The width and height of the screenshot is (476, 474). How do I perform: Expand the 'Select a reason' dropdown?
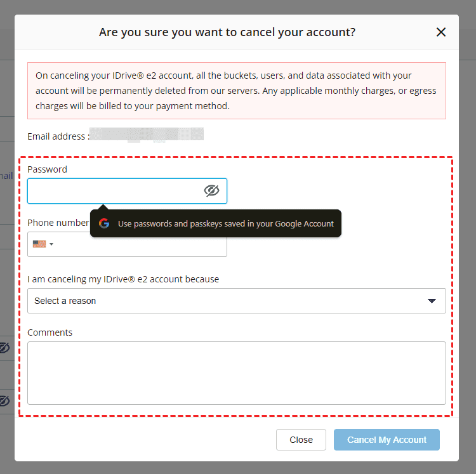236,301
